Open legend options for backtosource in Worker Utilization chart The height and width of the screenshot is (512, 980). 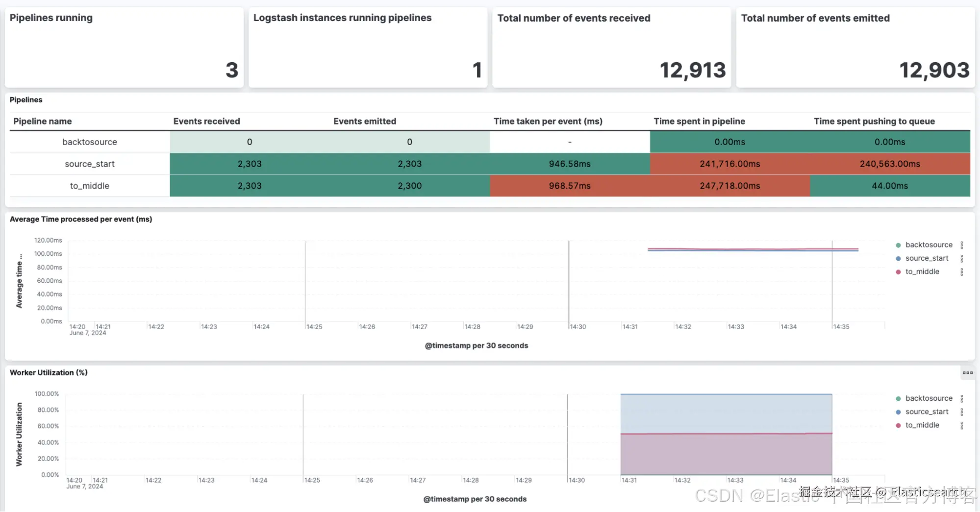tap(961, 398)
